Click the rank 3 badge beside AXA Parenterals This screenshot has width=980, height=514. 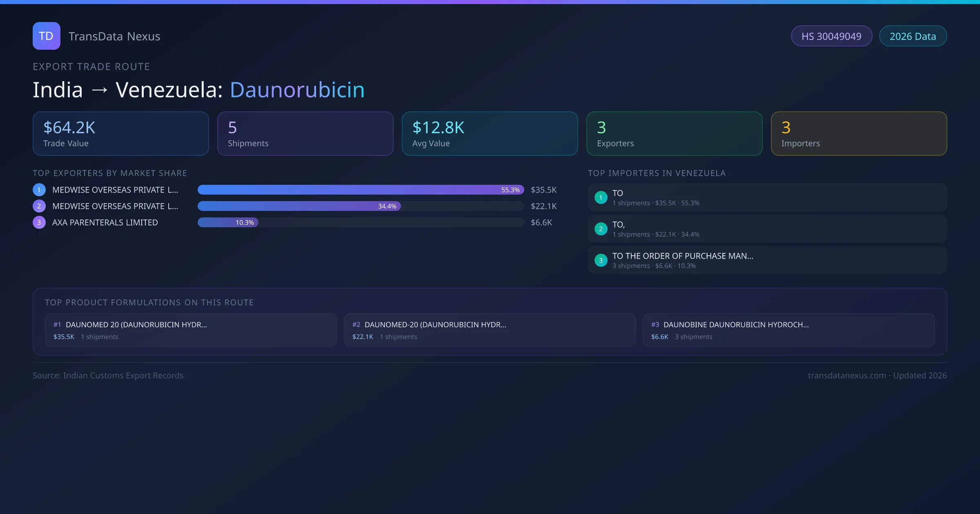(39, 222)
